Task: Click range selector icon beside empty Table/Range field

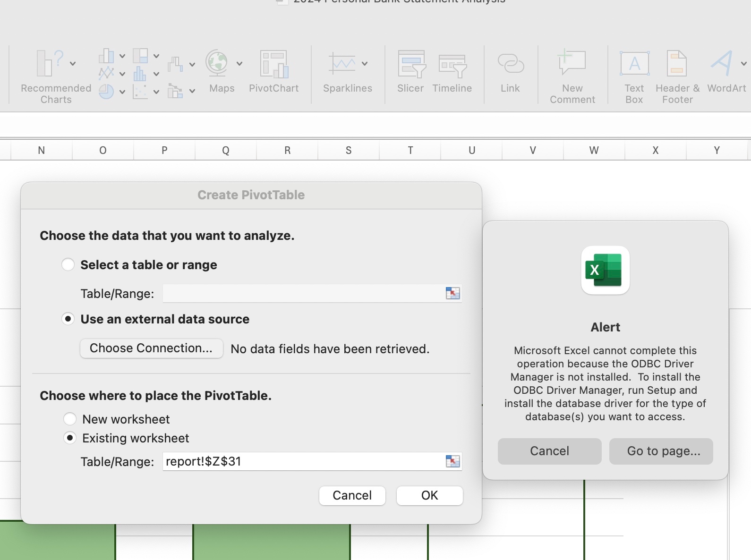Action: click(452, 293)
